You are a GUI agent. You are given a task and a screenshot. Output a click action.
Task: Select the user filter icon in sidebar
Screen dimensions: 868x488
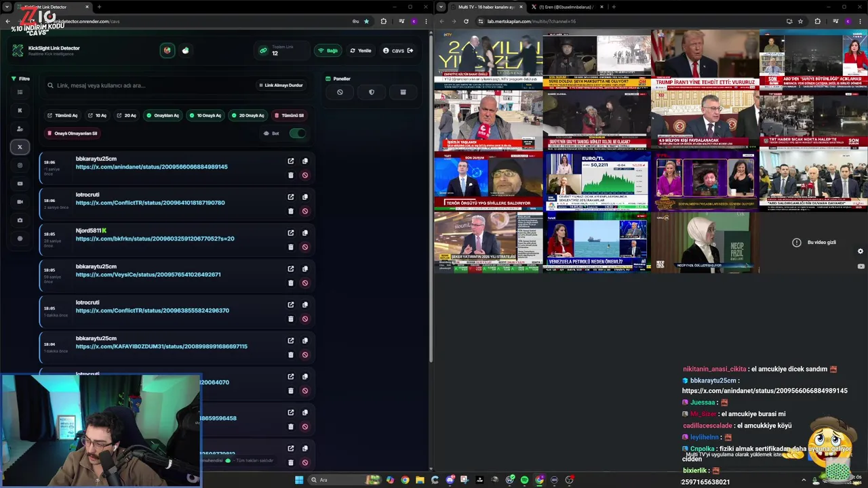coord(20,128)
